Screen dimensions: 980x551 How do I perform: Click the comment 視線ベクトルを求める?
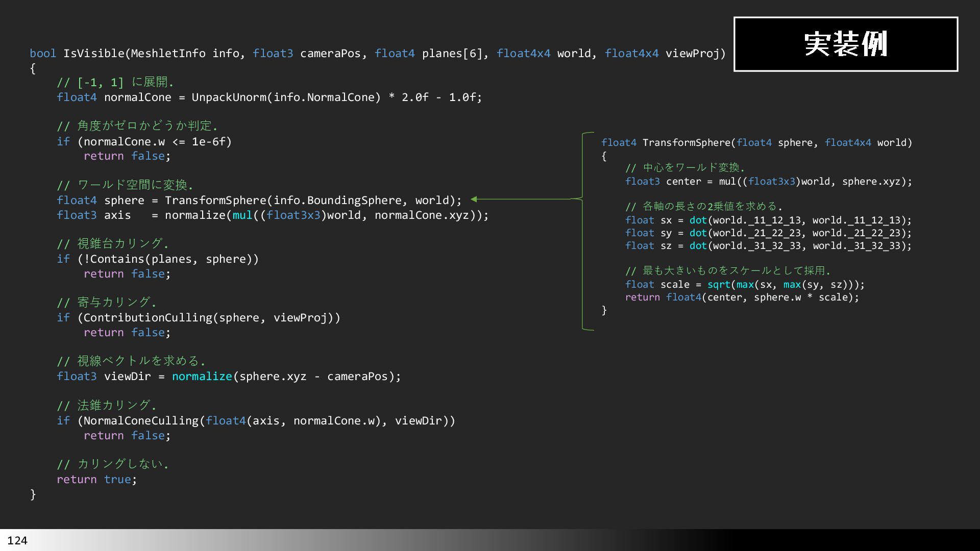pos(131,361)
